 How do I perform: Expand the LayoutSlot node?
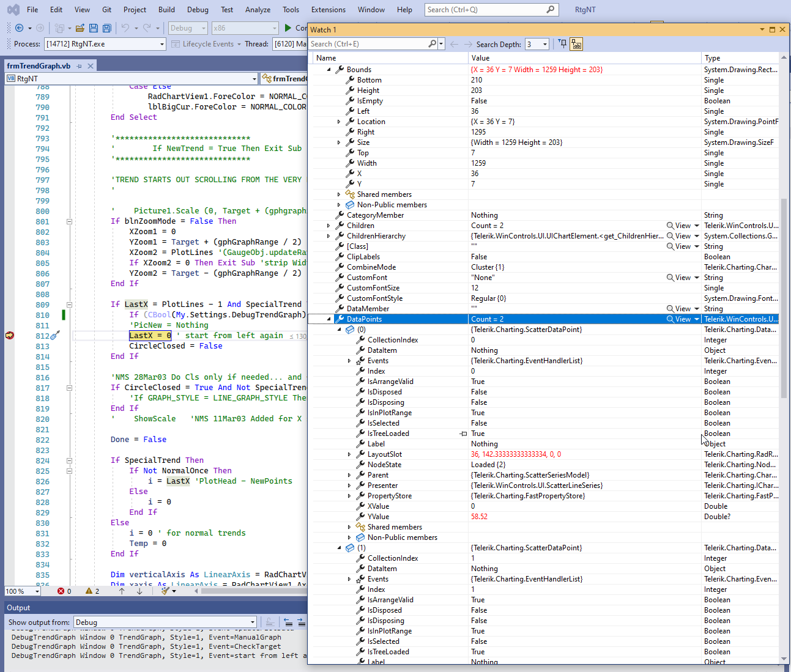click(349, 454)
